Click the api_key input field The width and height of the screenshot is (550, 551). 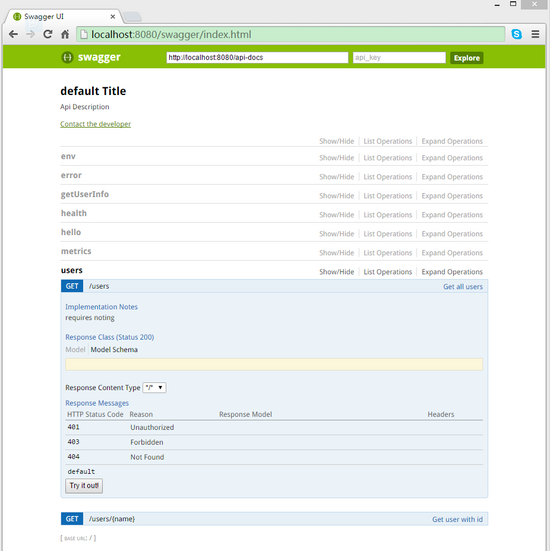[x=399, y=58]
